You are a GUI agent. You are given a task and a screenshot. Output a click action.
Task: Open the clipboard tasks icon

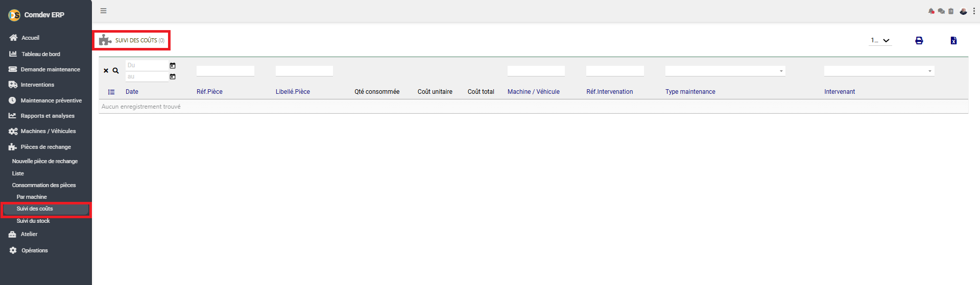[951, 11]
